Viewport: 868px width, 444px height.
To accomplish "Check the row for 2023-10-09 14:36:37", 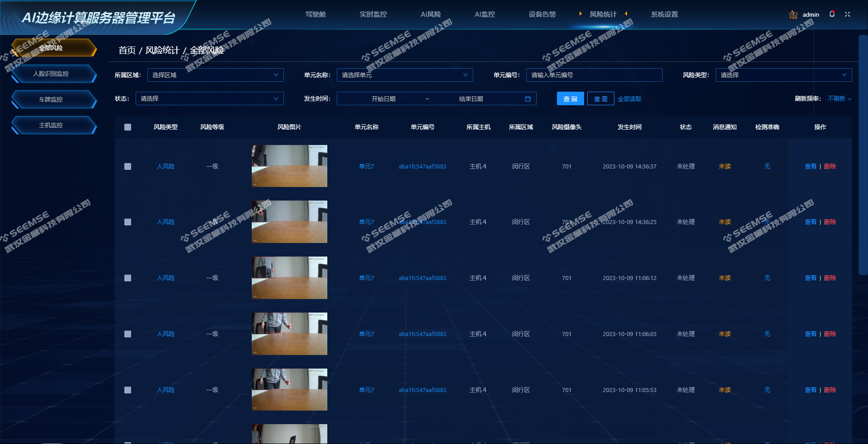I will coord(127,166).
